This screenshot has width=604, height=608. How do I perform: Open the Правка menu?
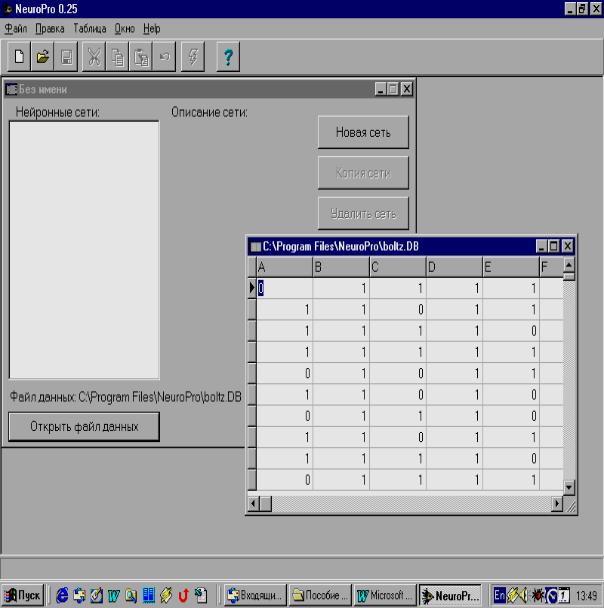(x=50, y=29)
